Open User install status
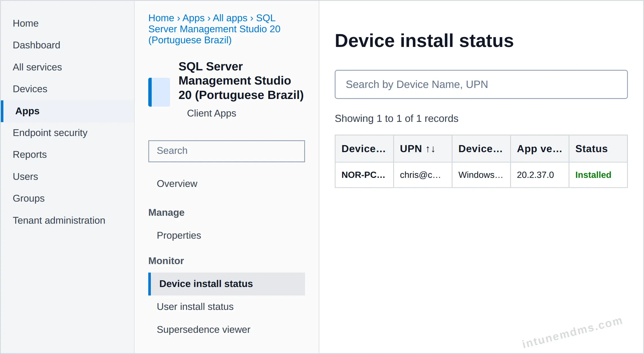This screenshot has width=644, height=354. coord(195,306)
